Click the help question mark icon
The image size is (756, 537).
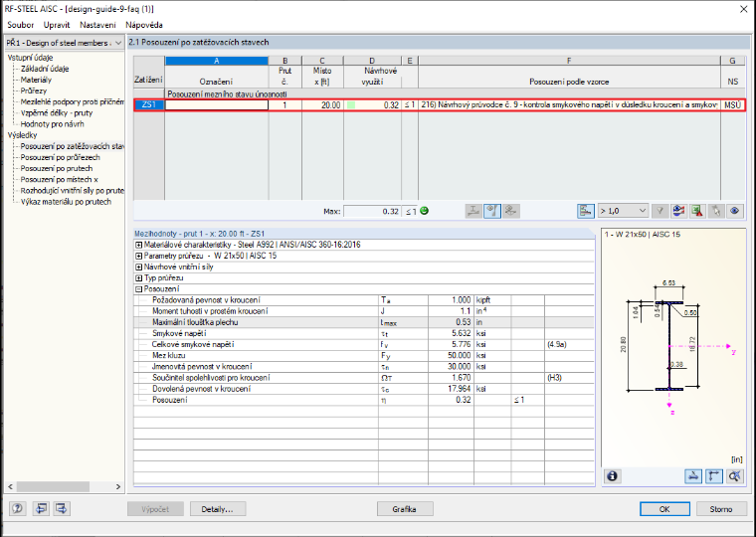pyautogui.click(x=18, y=508)
